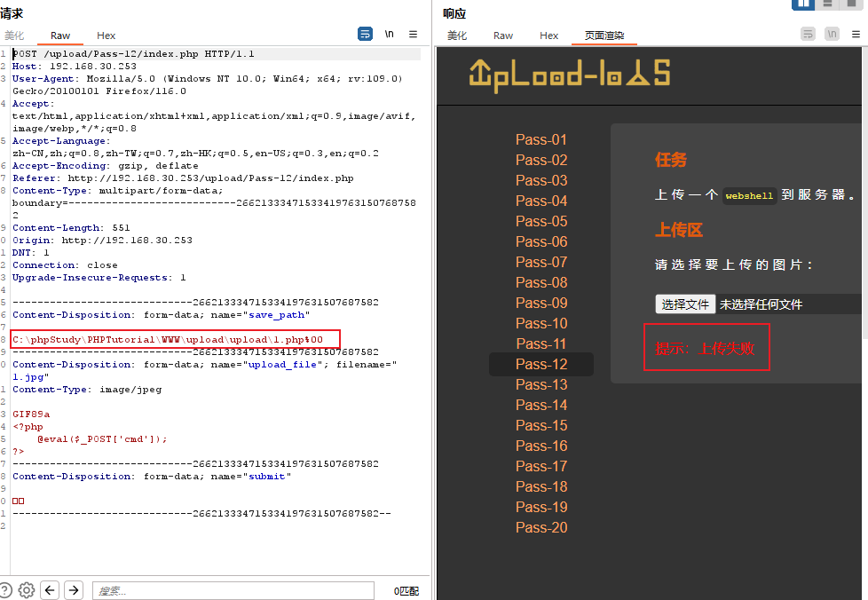Open Pass-03 link

[x=541, y=180]
